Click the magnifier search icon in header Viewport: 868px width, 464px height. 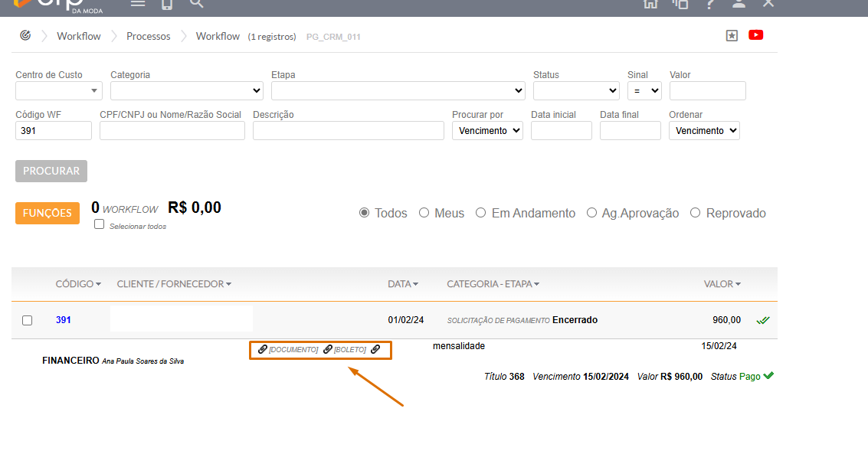coord(197,4)
